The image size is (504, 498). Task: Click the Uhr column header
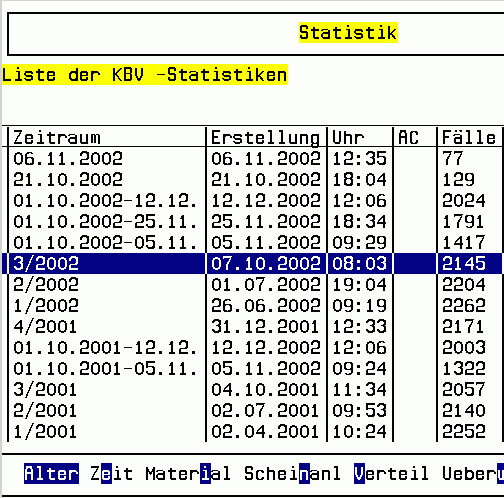click(x=348, y=137)
